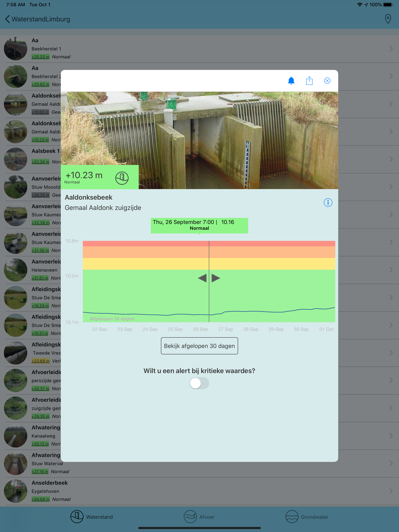
Task: Tap the Stuw Waterval thumbnail photo
Action: [x=16, y=463]
